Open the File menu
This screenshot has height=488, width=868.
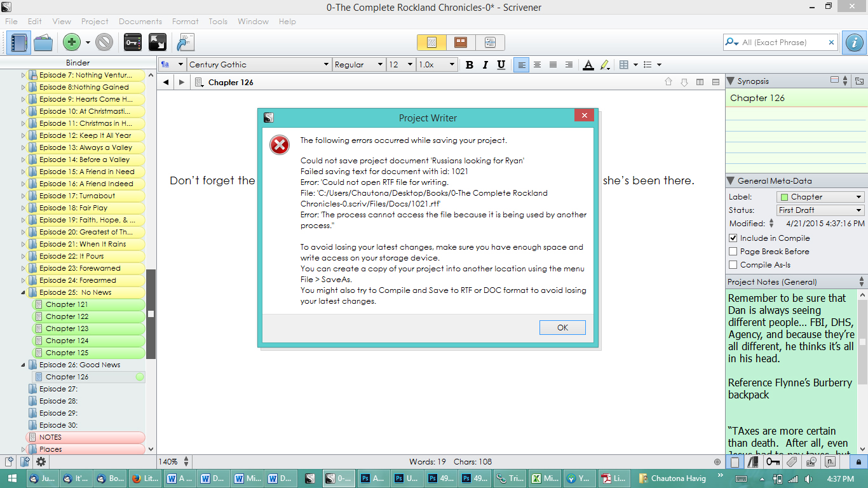(11, 22)
